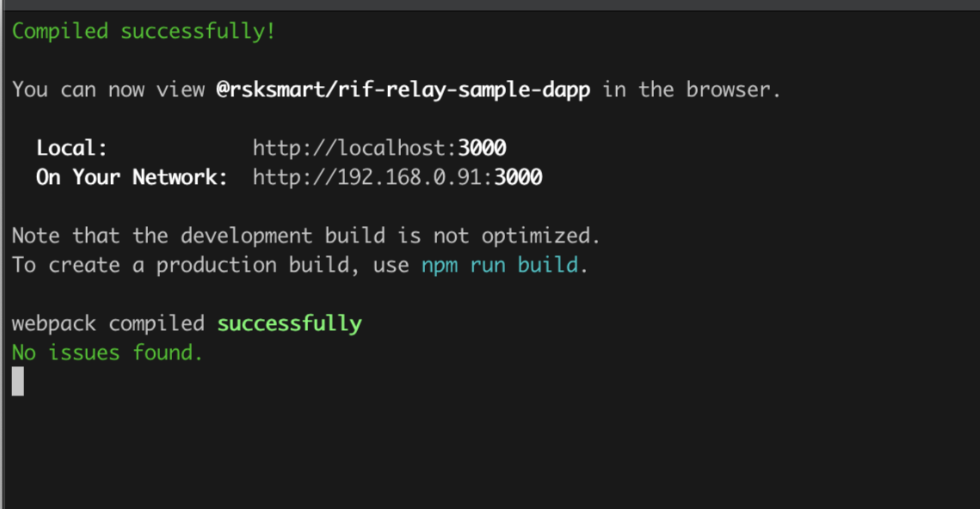Screen dimensions: 980x509
Task: Click the 'webpack compiled' text
Action: [x=108, y=323]
